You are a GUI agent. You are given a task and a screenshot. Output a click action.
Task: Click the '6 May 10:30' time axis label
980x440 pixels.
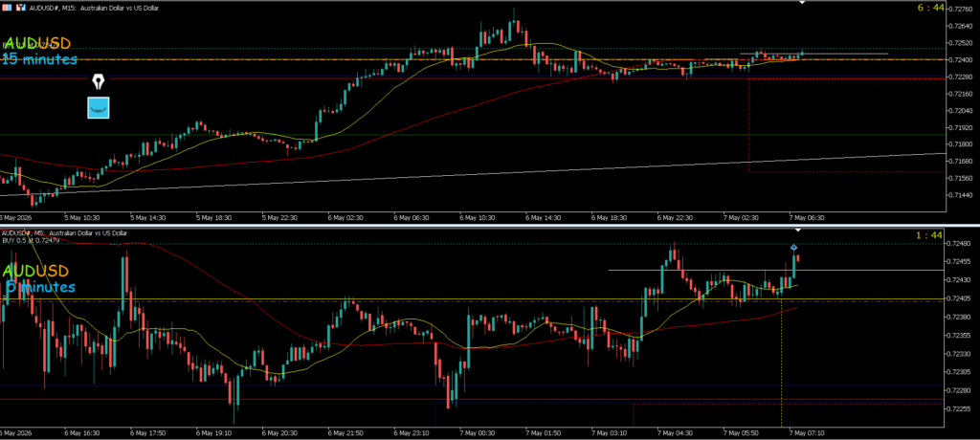478,218
